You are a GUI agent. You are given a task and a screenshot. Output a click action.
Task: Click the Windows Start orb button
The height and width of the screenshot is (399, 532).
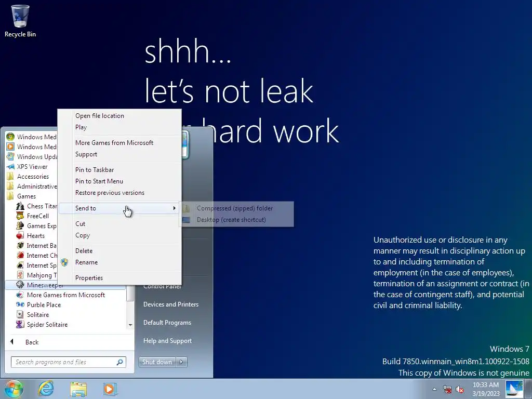click(x=14, y=389)
